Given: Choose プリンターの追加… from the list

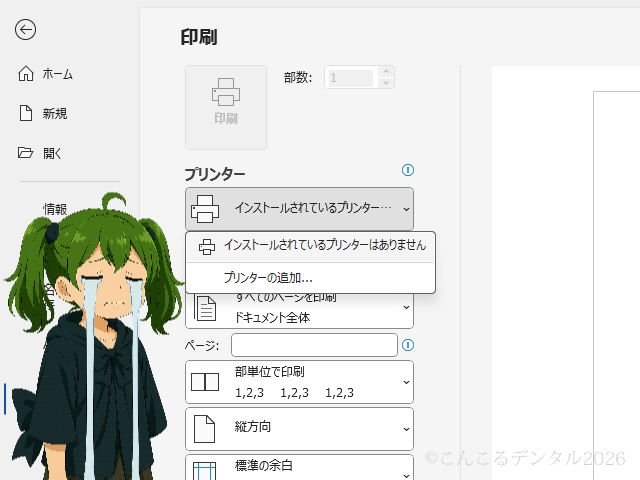Looking at the screenshot, I should [x=268, y=278].
